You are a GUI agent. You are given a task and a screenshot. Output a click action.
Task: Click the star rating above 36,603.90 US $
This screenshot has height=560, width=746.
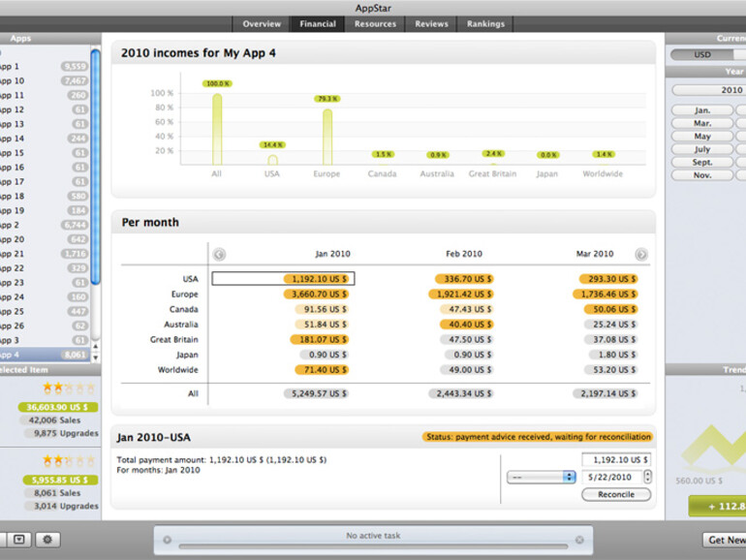[x=69, y=388]
